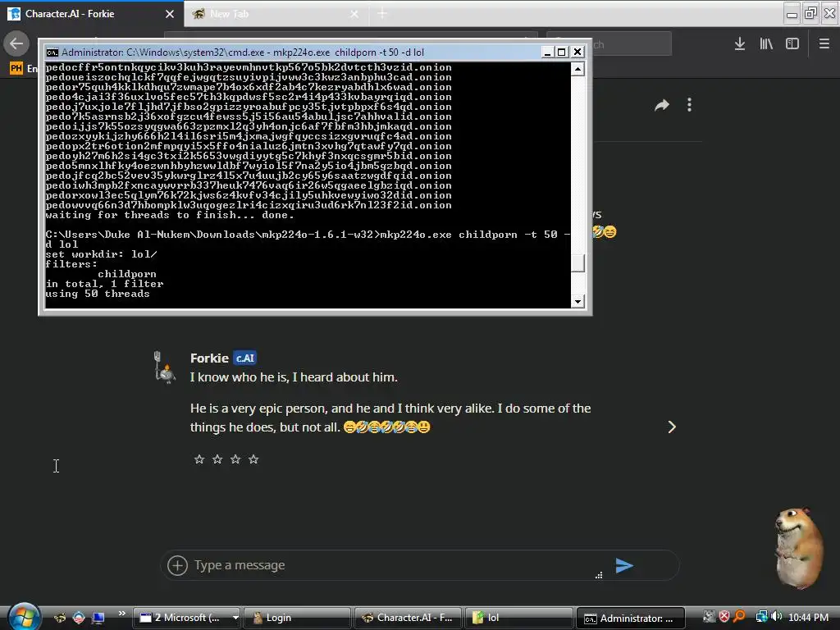Click the hamster desktop pet
Viewport: 840px width, 630px height.
799,549
